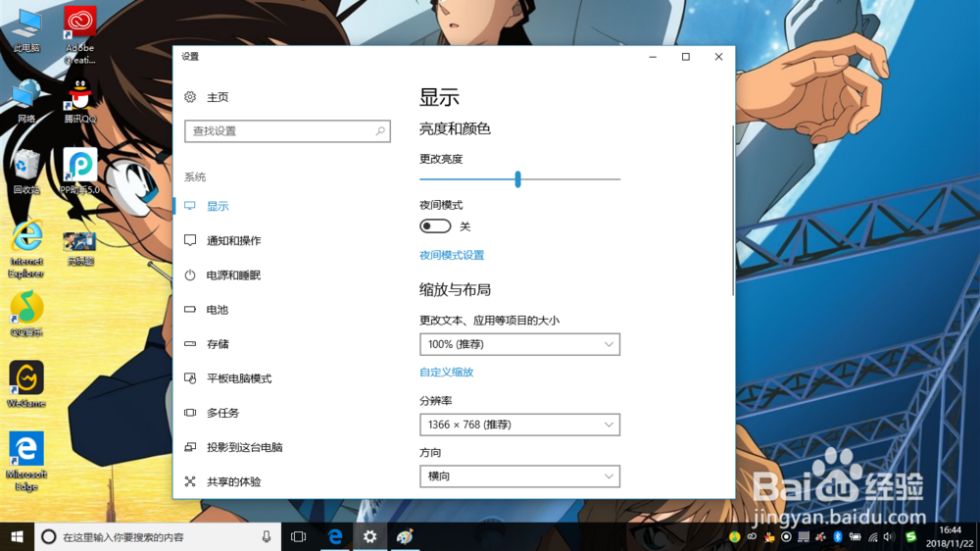Click the 投影到这台电脑 projection icon

click(x=190, y=446)
